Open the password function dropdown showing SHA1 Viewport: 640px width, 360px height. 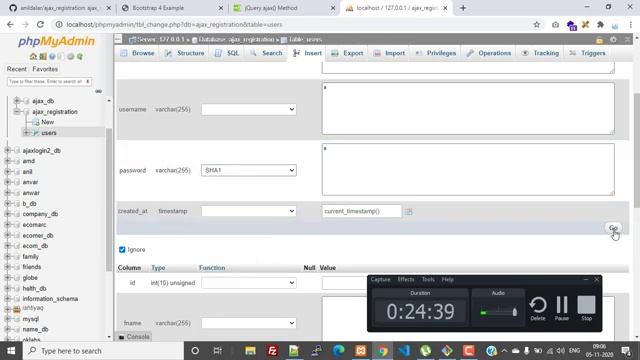249,170
